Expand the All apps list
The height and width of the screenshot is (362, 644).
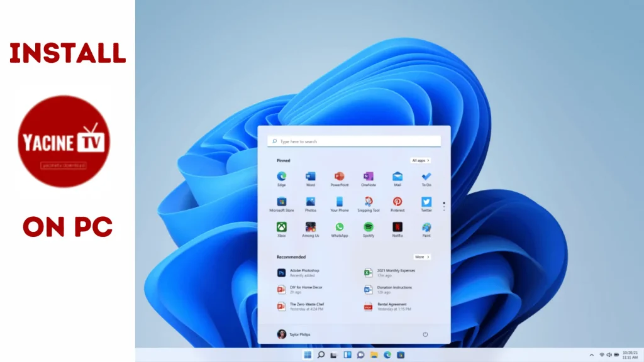coord(421,160)
